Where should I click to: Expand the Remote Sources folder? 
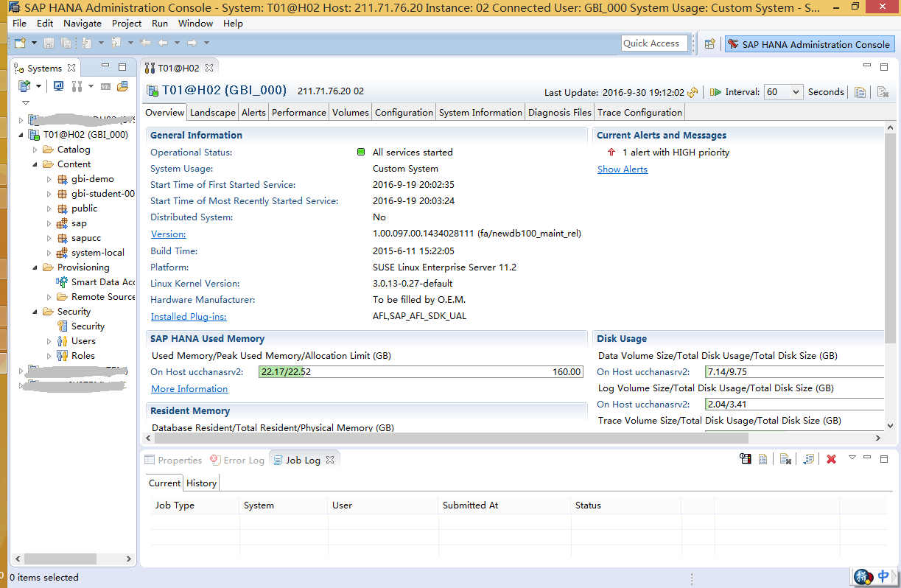(x=49, y=297)
